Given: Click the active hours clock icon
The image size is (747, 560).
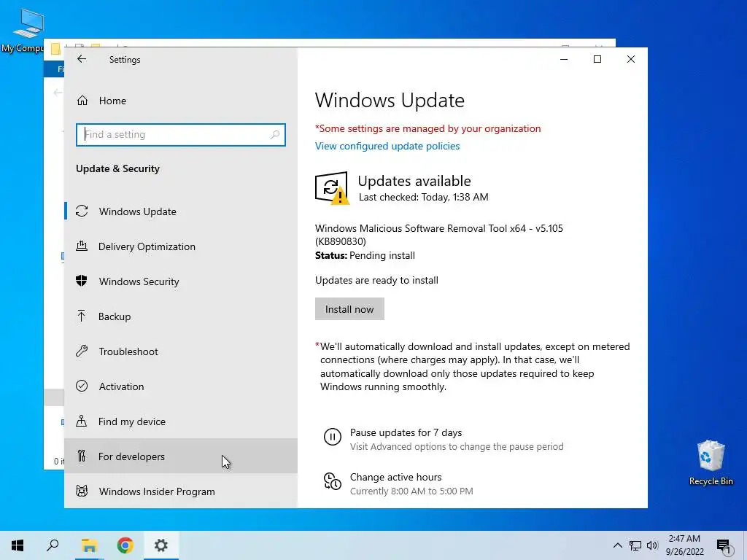Looking at the screenshot, I should click(333, 481).
